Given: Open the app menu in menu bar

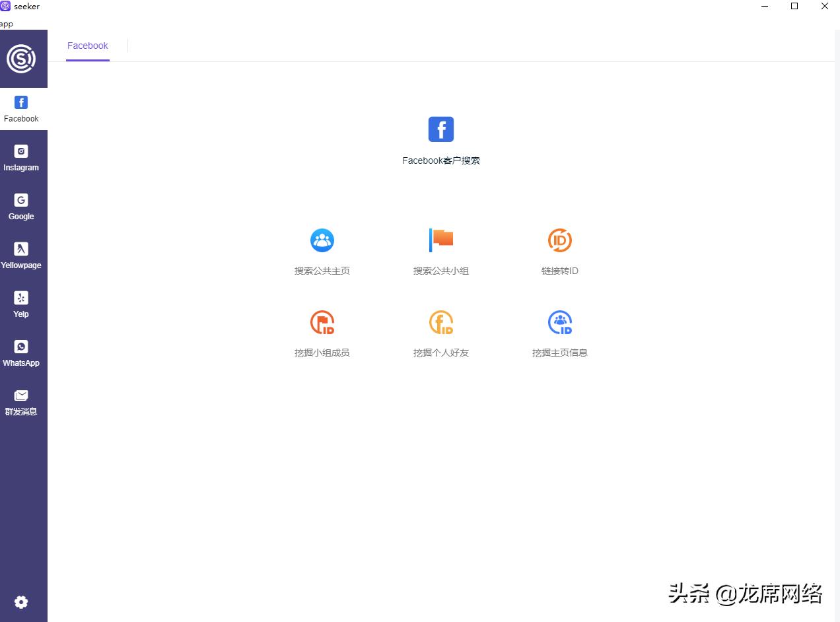Looking at the screenshot, I should coord(7,24).
